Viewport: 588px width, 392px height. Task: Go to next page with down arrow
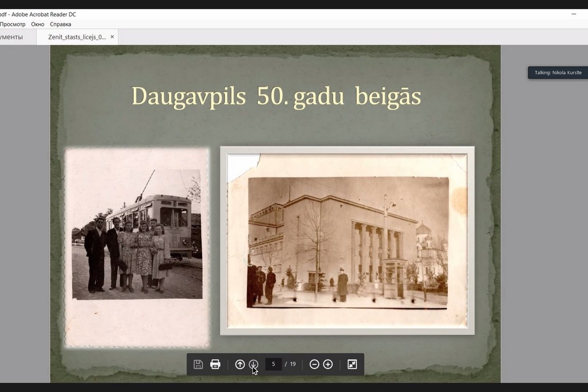(253, 364)
